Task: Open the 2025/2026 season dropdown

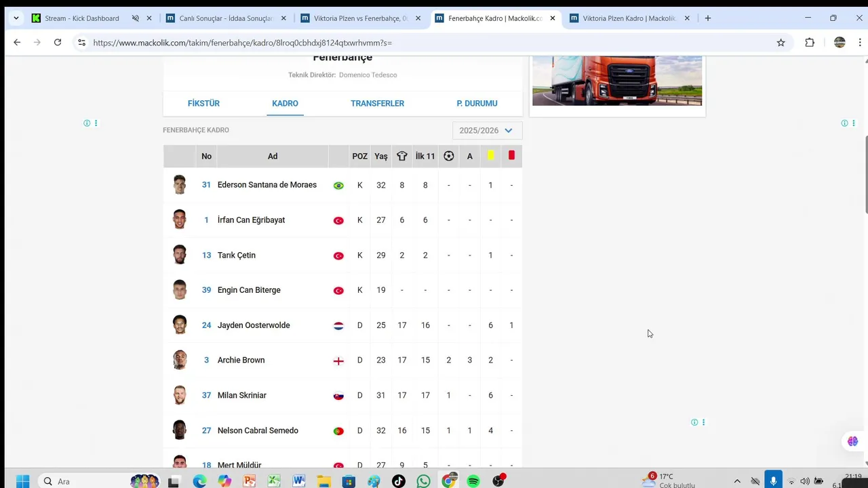Action: 487,130
